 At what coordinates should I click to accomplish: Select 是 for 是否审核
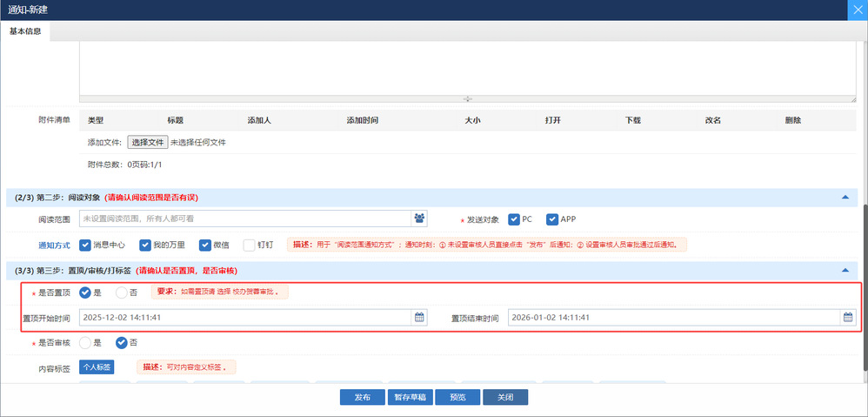(x=85, y=342)
